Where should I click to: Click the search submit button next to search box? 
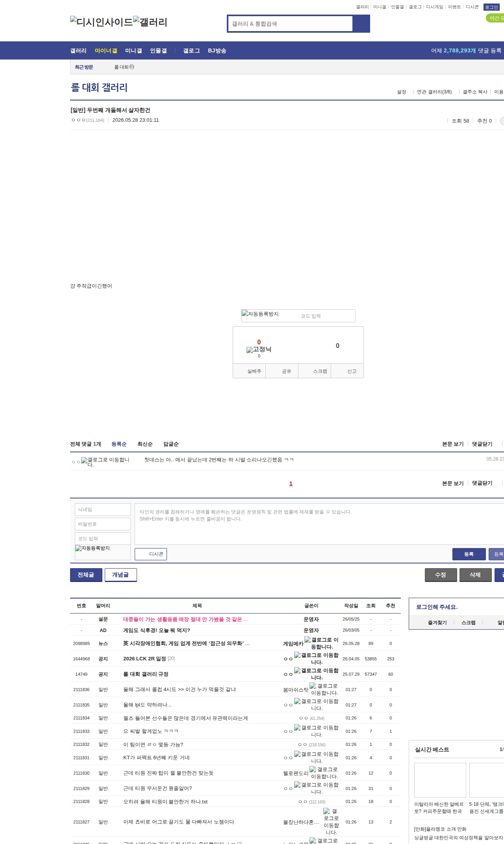pos(361,24)
